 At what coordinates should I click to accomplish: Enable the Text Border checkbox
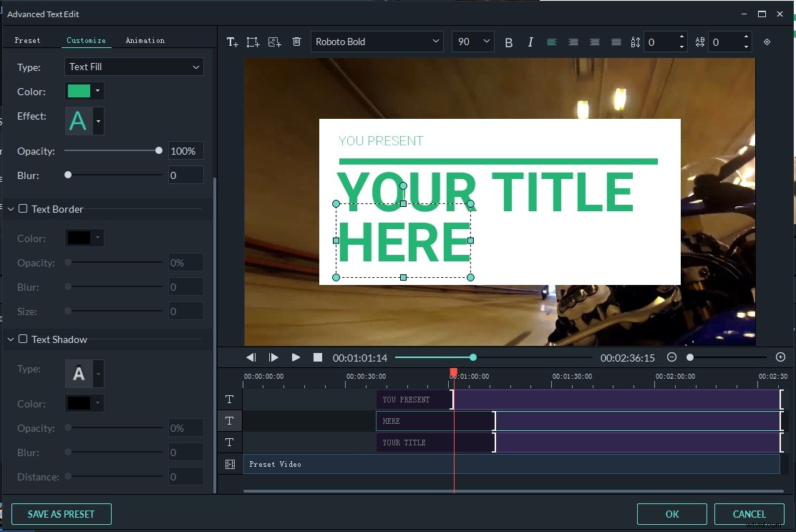pyautogui.click(x=23, y=209)
